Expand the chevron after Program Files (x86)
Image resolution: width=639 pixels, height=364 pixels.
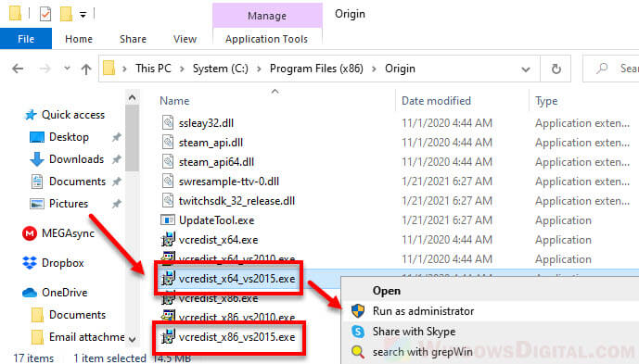(x=374, y=69)
